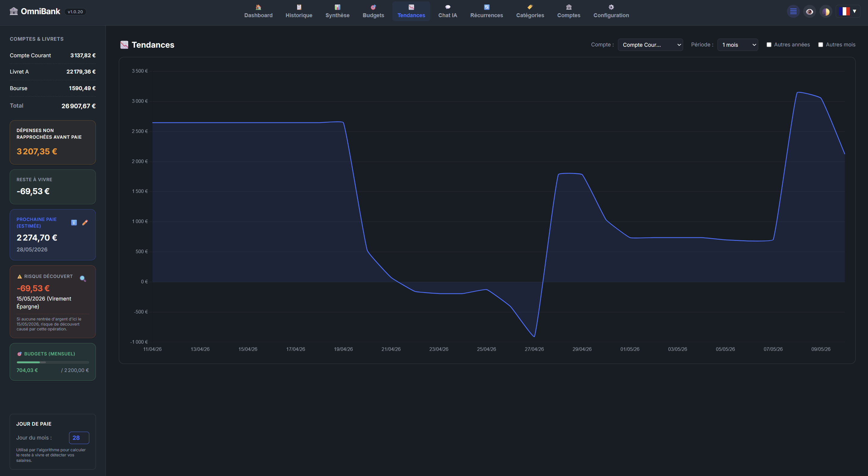Click the OmniBank title text
The width and height of the screenshot is (868, 476).
click(40, 11)
